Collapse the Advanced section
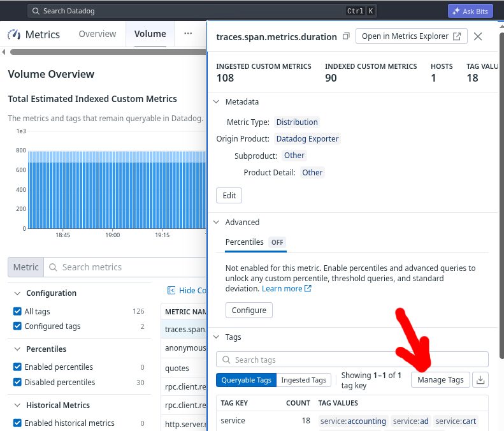 pos(217,223)
